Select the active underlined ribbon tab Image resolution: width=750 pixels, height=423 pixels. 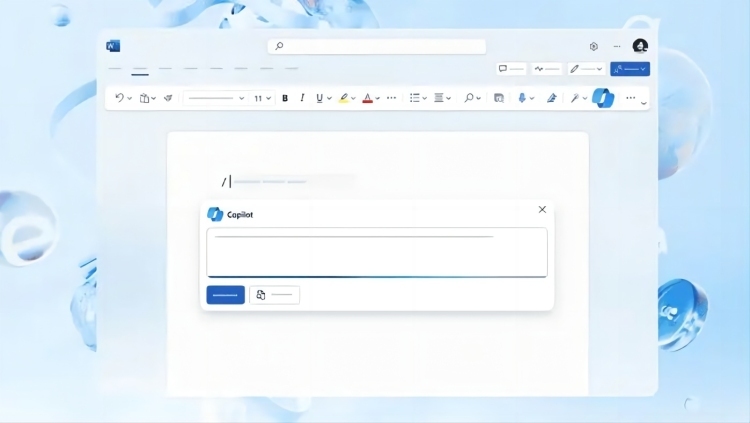[140, 70]
